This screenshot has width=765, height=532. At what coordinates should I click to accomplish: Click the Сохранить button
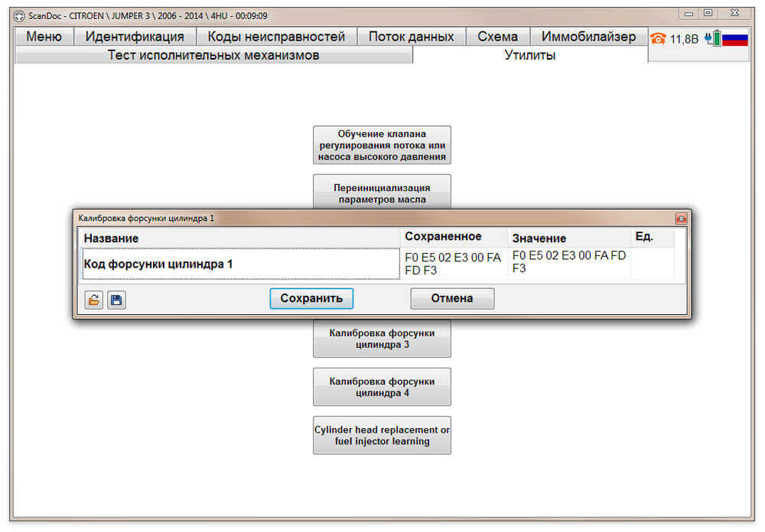pyautogui.click(x=311, y=298)
